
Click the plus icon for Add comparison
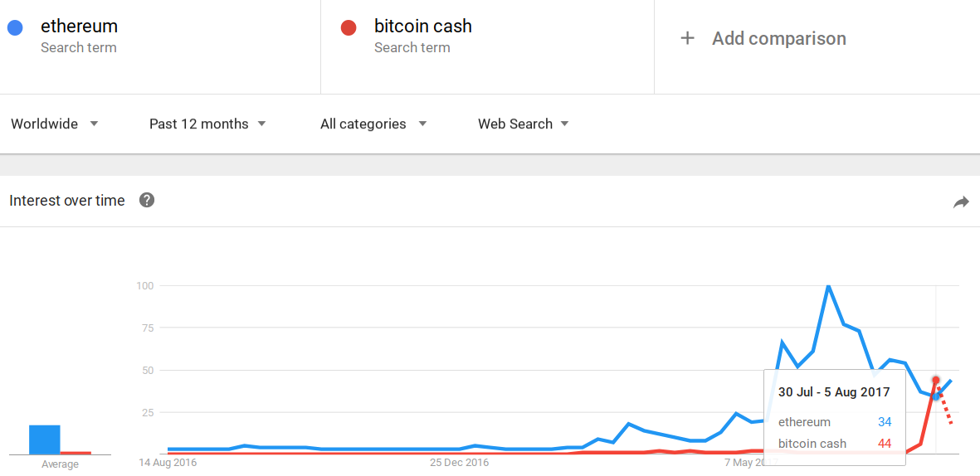point(688,38)
